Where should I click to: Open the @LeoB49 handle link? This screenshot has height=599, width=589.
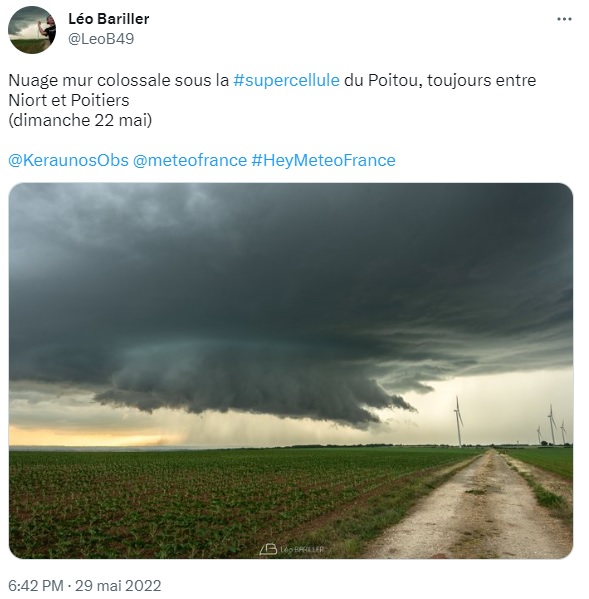(x=101, y=39)
